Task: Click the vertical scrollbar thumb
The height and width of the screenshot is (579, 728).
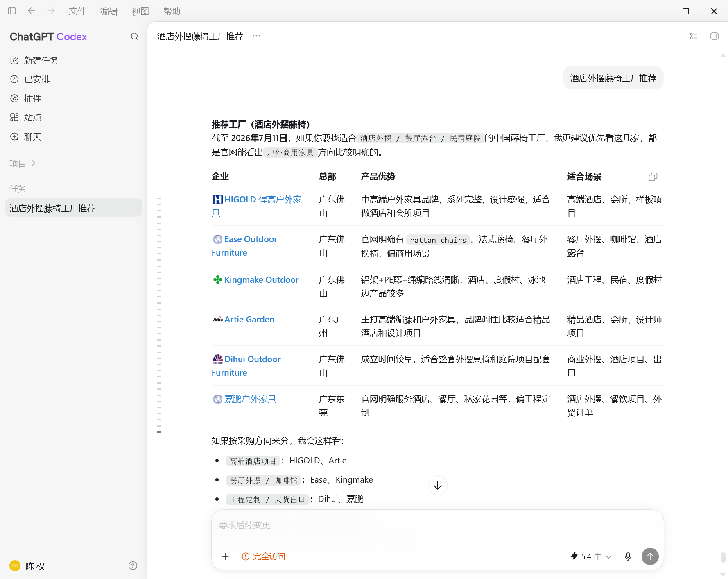Action: [723, 557]
